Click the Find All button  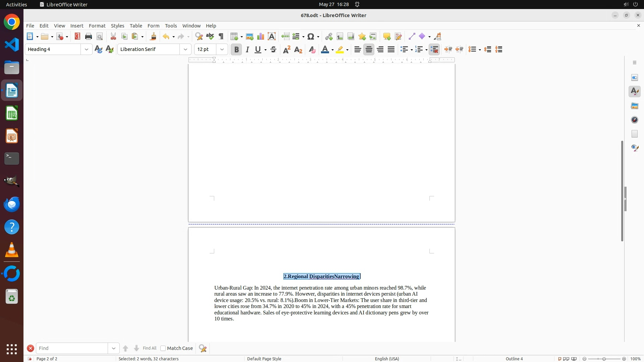[x=149, y=348]
